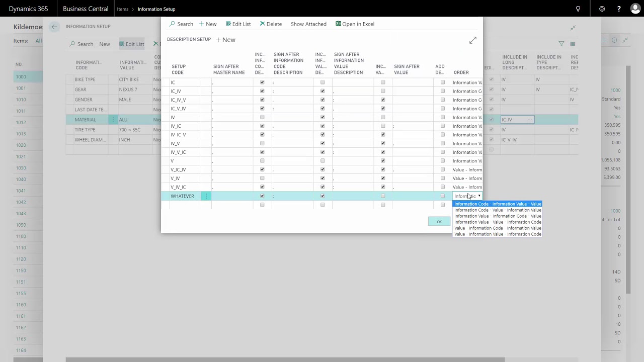Image resolution: width=644 pixels, height=362 pixels.
Task: Click Delete with the X icon
Action: [271, 24]
